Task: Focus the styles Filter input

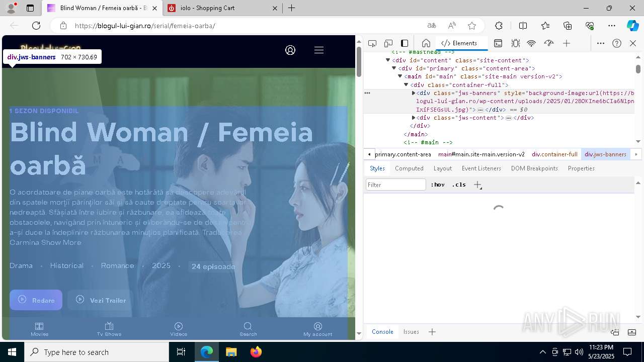Action: [x=396, y=185]
